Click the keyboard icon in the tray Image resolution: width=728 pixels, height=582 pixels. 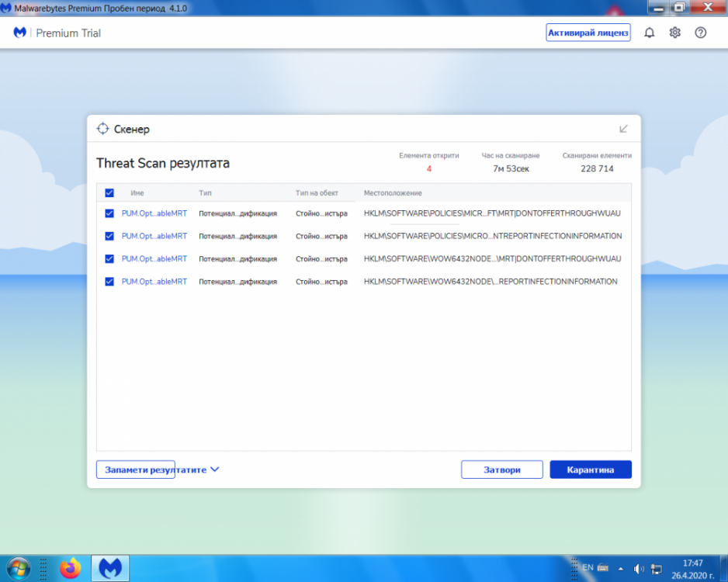603,567
